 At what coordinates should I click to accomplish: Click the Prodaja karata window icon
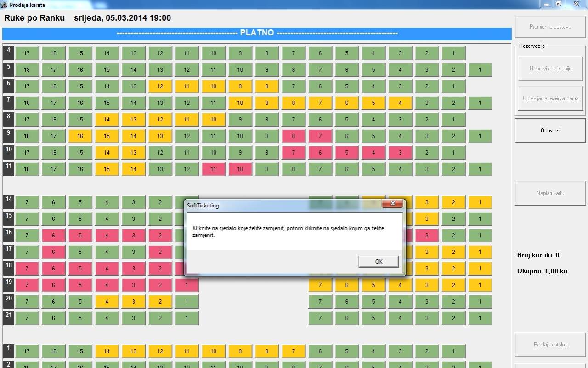click(5, 5)
